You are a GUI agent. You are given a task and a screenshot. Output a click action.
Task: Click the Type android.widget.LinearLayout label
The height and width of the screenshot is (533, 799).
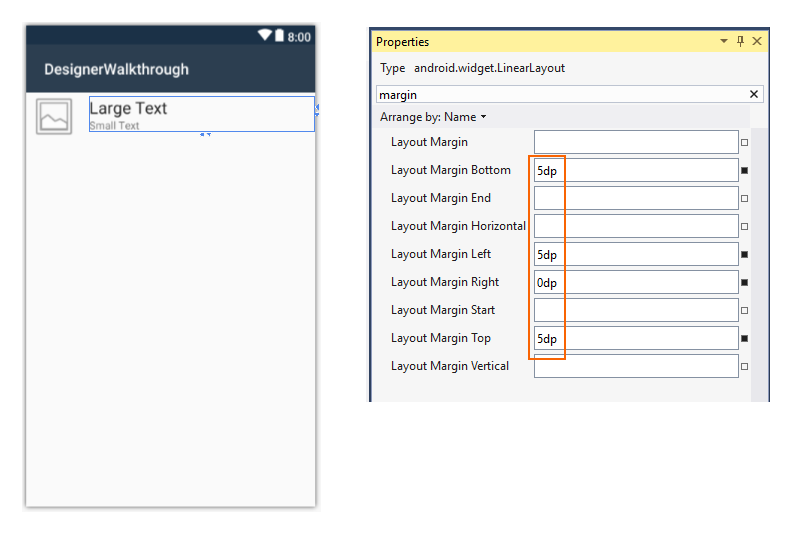472,68
